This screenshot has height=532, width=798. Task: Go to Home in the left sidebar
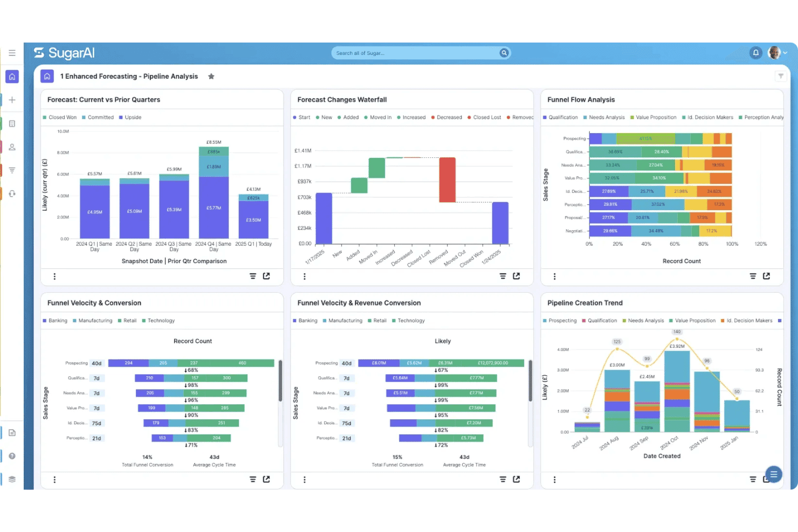(x=12, y=77)
